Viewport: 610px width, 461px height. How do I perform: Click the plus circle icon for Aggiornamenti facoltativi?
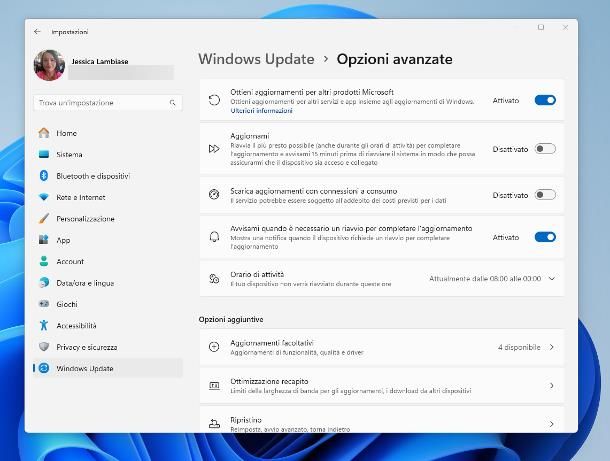(214, 347)
